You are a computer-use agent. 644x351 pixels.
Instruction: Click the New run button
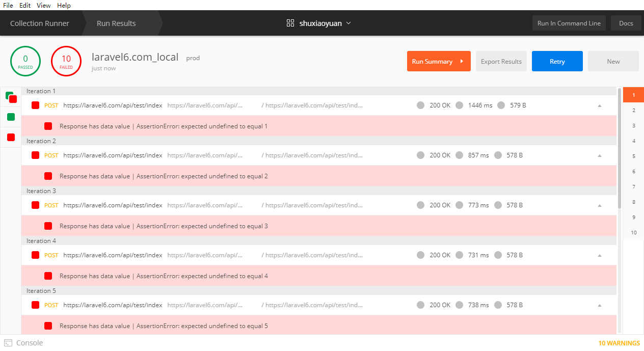[613, 61]
